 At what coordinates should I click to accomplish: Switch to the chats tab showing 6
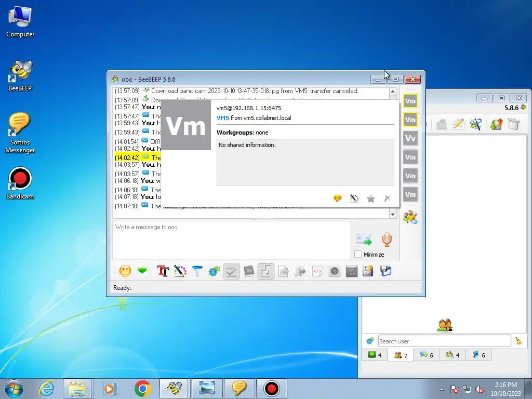[x=427, y=355]
